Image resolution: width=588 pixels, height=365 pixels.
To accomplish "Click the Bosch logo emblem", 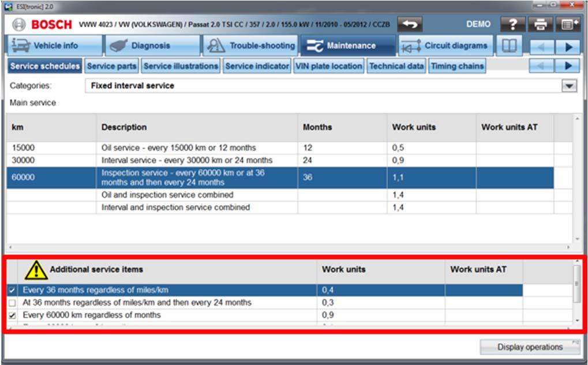I will pyautogui.click(x=18, y=25).
